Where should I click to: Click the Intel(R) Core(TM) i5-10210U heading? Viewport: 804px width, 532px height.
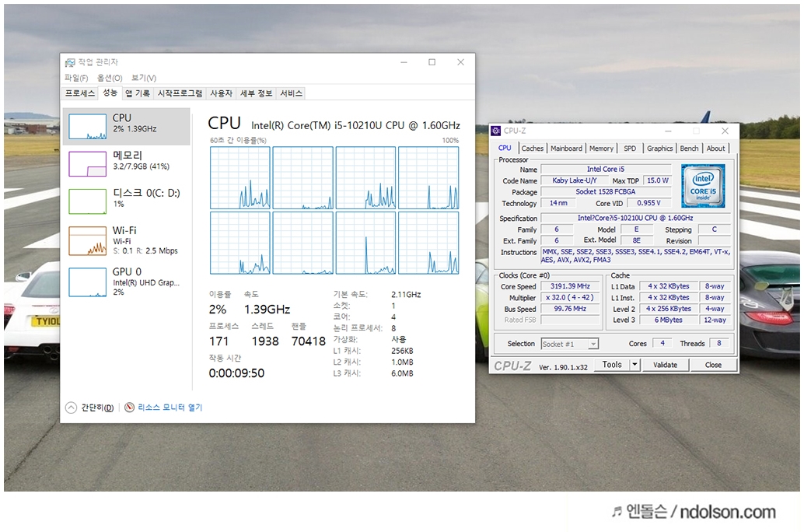[355, 126]
